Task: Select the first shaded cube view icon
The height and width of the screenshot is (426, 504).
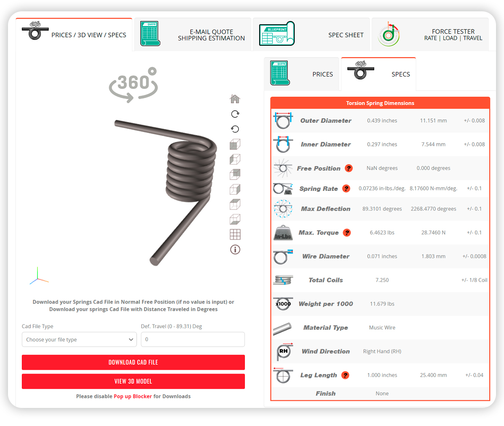Action: coord(235,144)
